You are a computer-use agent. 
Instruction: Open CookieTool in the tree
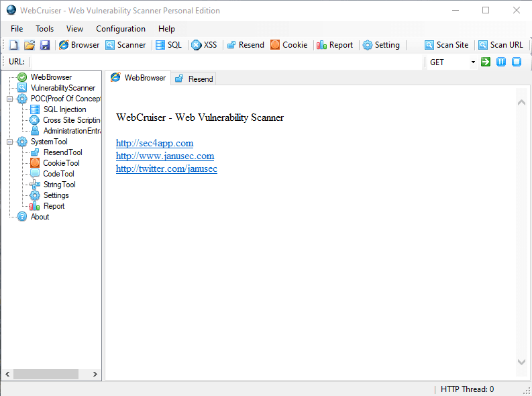(61, 163)
